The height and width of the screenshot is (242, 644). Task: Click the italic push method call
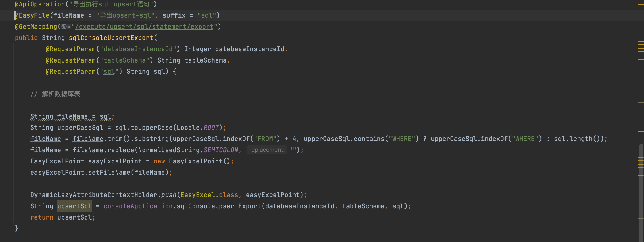pyautogui.click(x=169, y=195)
